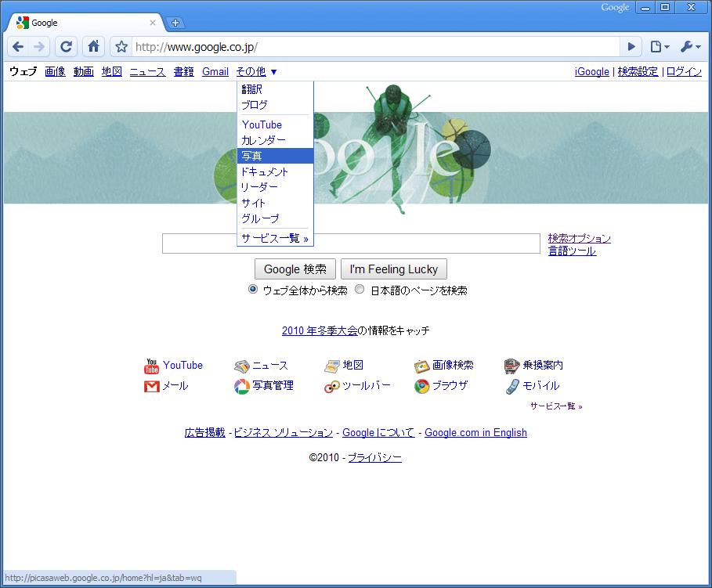Click the YouTube icon in services grid

tap(151, 366)
